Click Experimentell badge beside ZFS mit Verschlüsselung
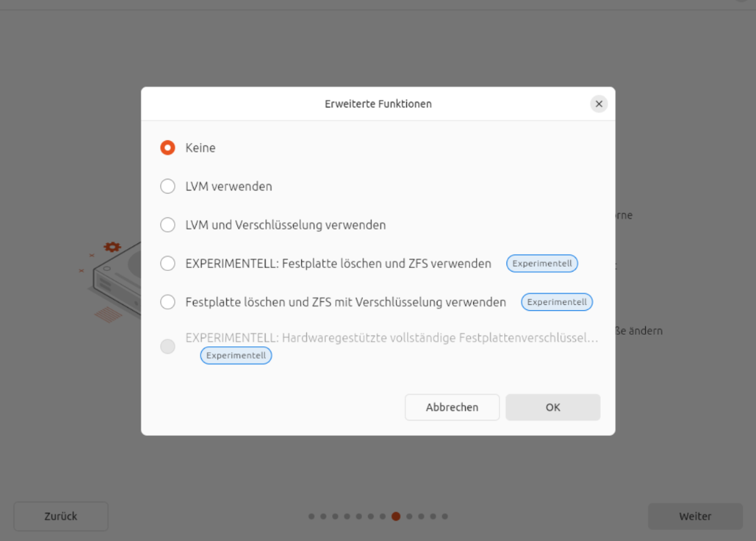756x541 pixels. pos(557,302)
